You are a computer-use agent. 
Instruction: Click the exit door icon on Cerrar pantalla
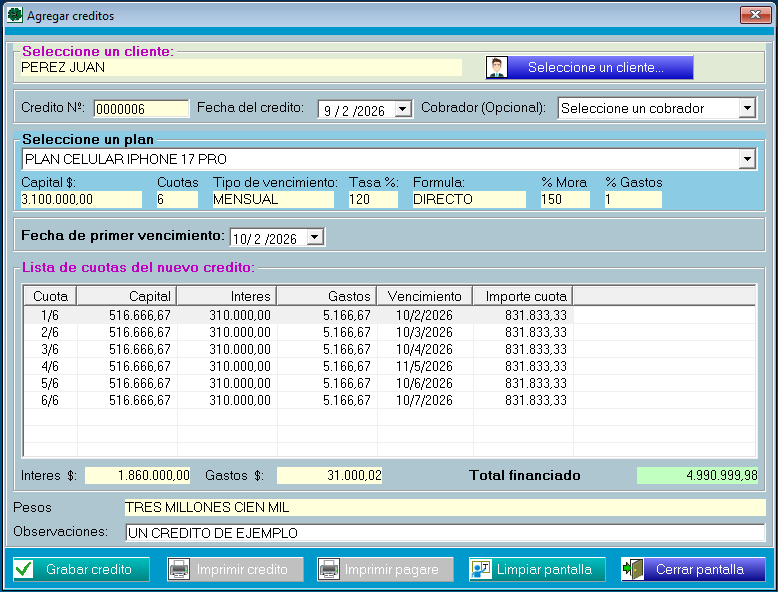(632, 569)
